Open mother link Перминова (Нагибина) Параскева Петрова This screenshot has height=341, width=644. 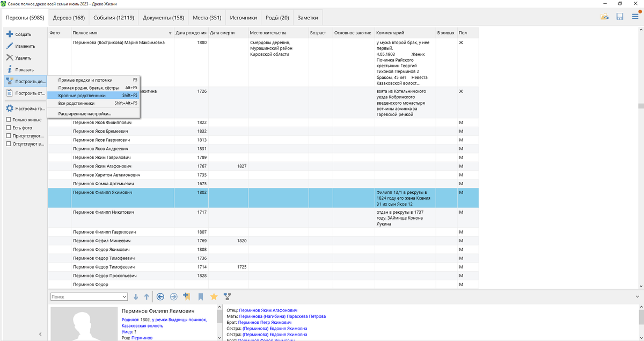pos(283,316)
